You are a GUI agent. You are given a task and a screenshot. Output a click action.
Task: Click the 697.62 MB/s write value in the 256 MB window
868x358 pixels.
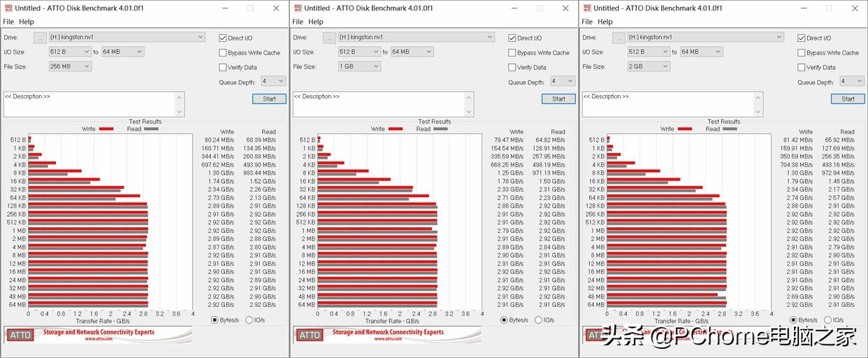click(x=219, y=165)
